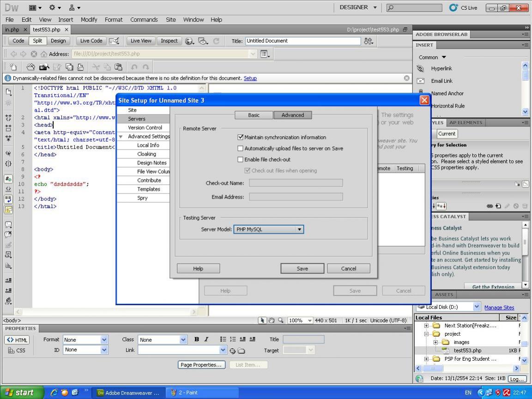Click the Hand tool in status bar
Screen dimensions: 532x399
coord(272,320)
